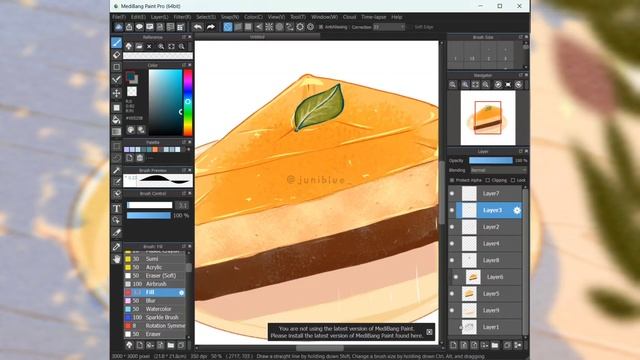
Task: Hide Layer5 visibility dot
Action: pyautogui.click(x=452, y=293)
